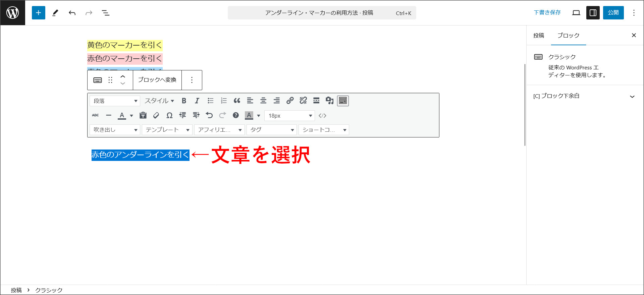Align text left
This screenshot has width=644, height=295.
(x=250, y=101)
